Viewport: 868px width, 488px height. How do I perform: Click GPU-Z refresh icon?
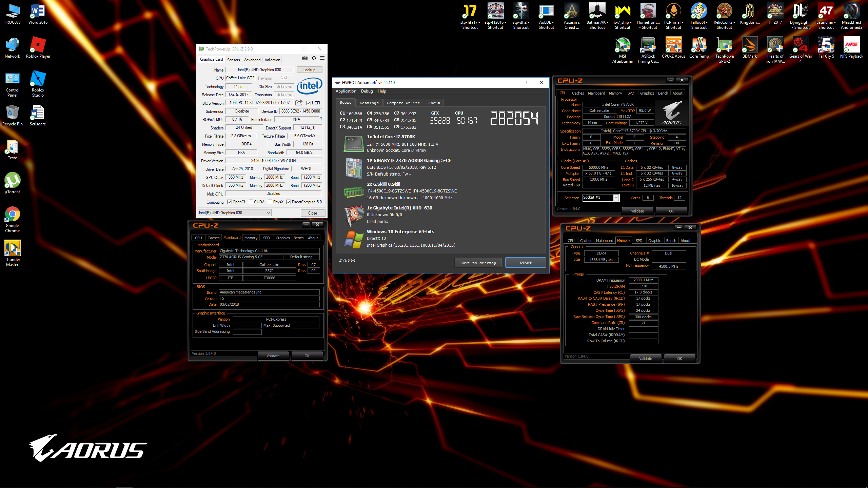[x=314, y=58]
